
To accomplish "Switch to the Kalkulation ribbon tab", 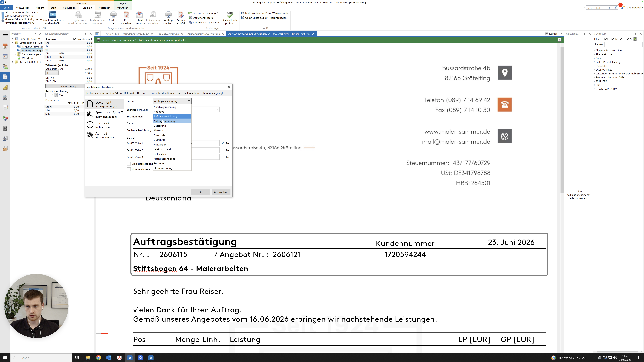I will coord(69,8).
